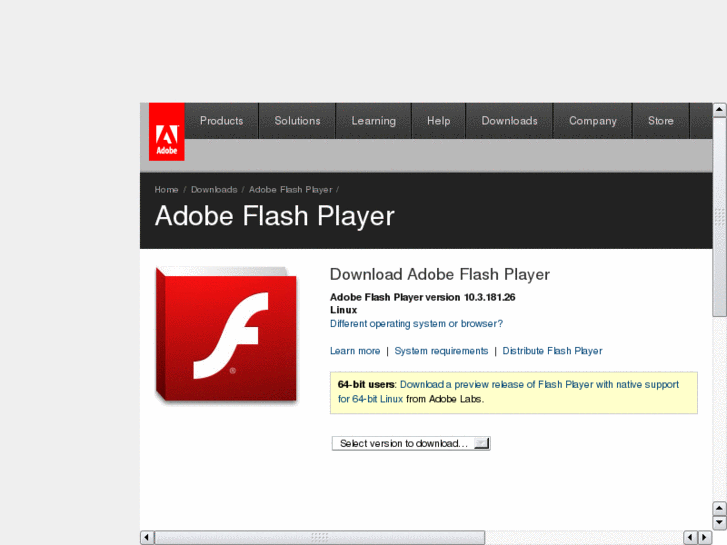The height and width of the screenshot is (545, 727).
Task: Go to Downloads breadcrumb link
Action: click(214, 190)
